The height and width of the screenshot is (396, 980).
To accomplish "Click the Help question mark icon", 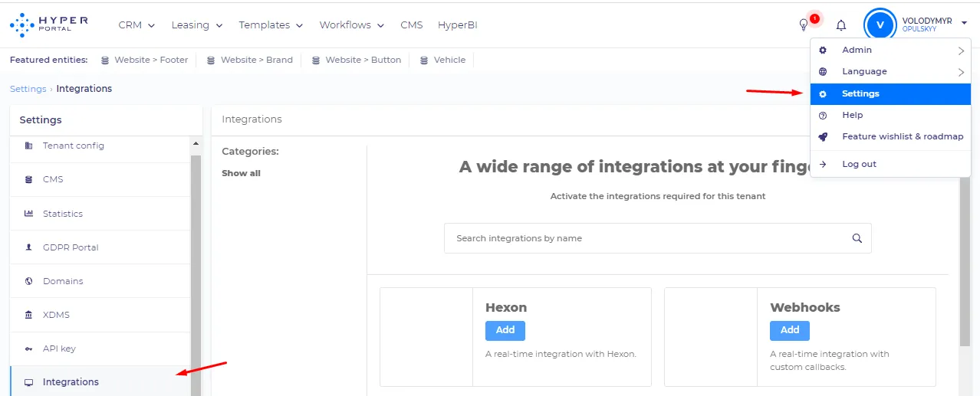I will (x=823, y=115).
